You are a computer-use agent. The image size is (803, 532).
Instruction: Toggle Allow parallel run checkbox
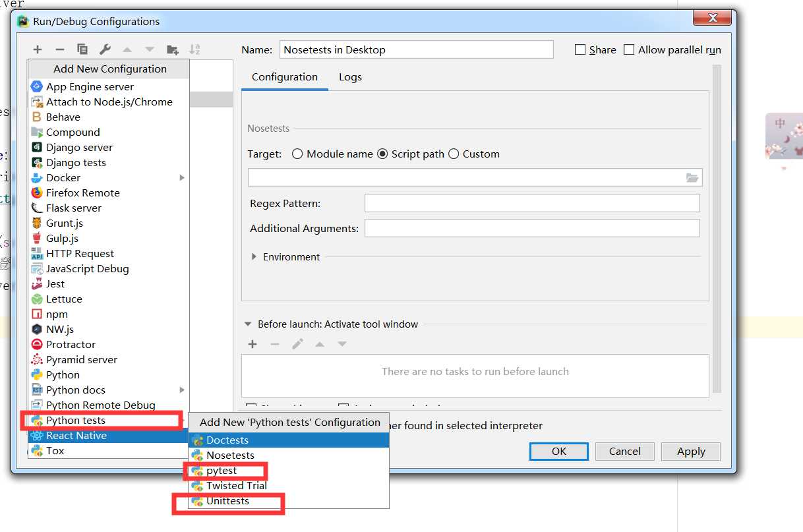[629, 49]
